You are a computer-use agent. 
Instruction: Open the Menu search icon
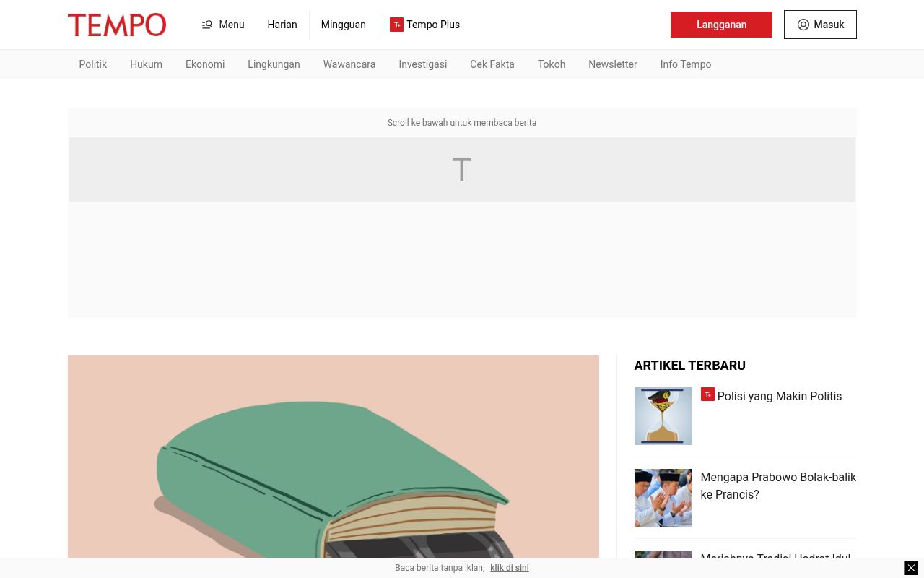point(207,25)
